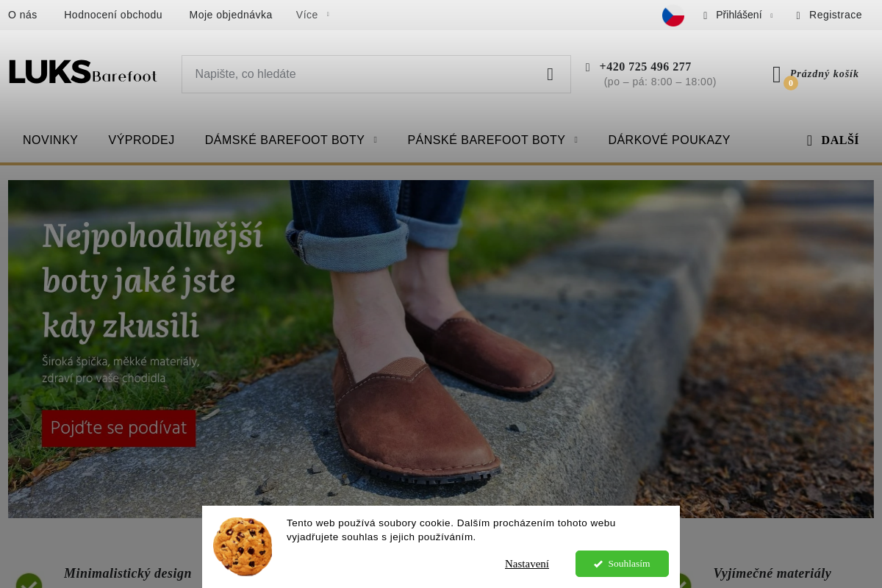Open the Novinky menu item

point(50,140)
